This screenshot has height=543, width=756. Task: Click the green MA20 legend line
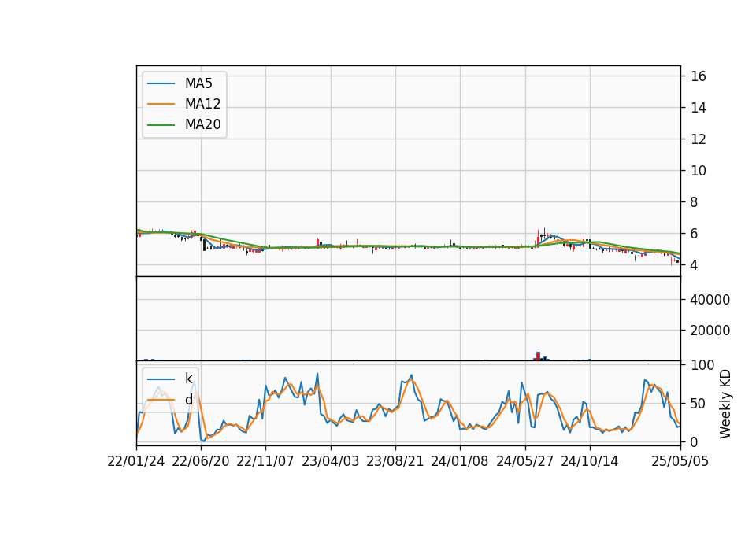161,125
